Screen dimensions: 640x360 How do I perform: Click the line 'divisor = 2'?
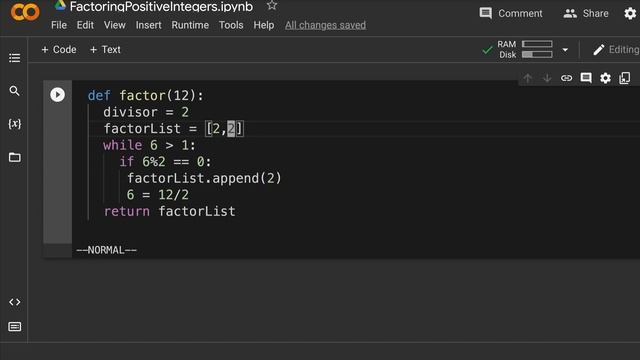pos(146,112)
